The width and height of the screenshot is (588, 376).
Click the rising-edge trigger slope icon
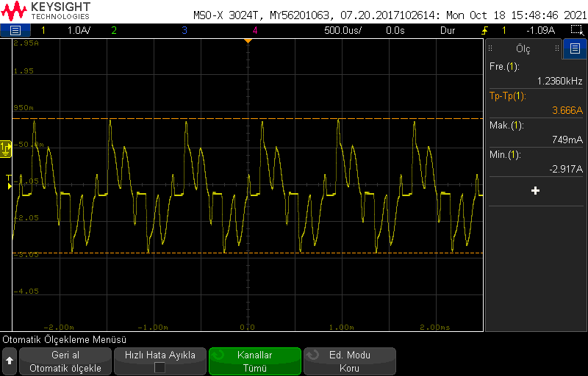pos(485,31)
